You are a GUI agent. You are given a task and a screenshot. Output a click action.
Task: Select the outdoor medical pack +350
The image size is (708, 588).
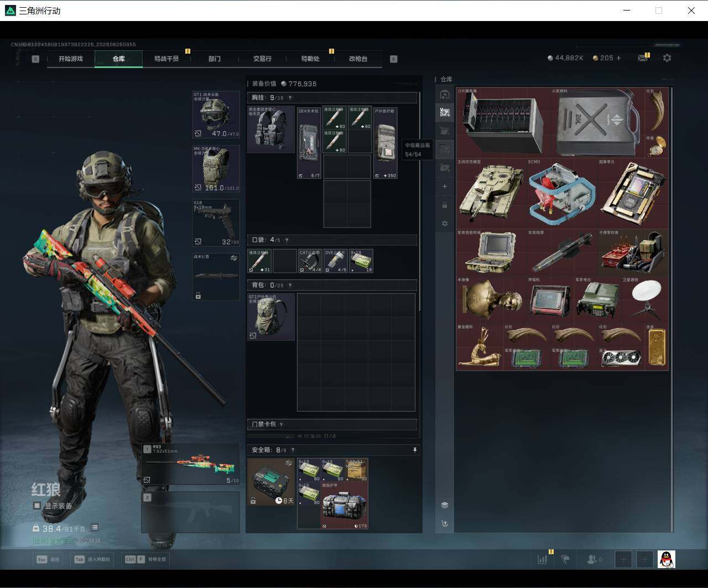coord(385,143)
